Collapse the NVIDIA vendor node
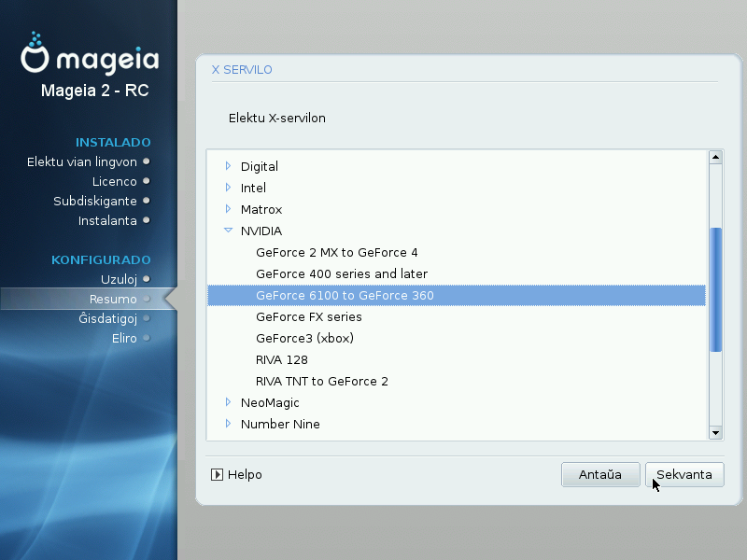Screen dimensions: 747x560 (228, 231)
